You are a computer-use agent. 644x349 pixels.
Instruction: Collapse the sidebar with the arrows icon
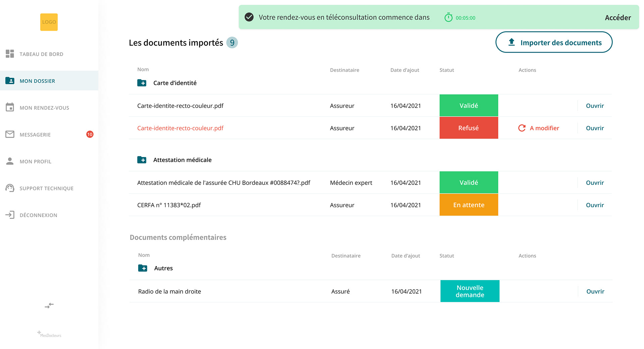coord(49,305)
